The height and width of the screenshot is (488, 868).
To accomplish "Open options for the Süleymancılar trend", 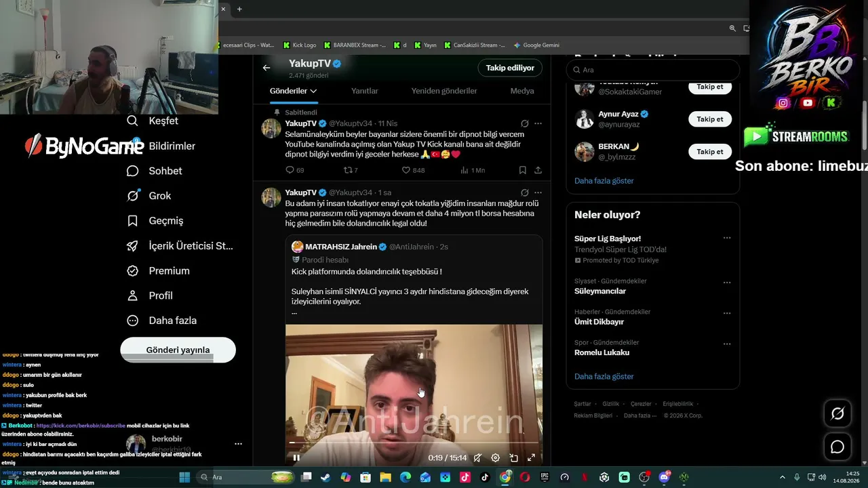I will click(727, 282).
